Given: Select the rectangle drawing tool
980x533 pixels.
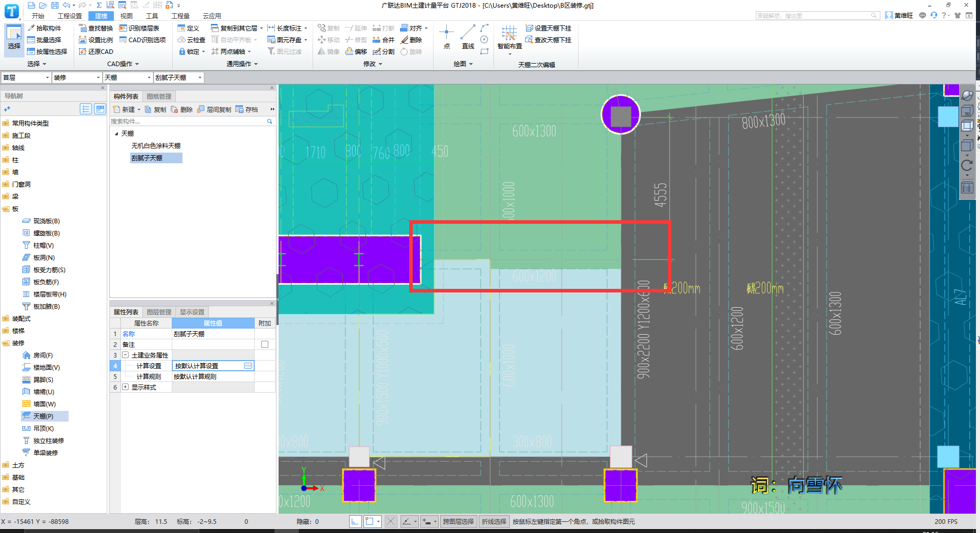Looking at the screenshot, I should tap(484, 51).
